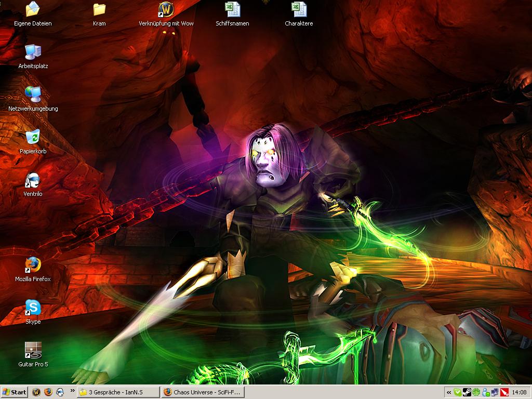532x399 pixels.
Task: Launch Ventrilo from the desktop
Action: click(33, 180)
